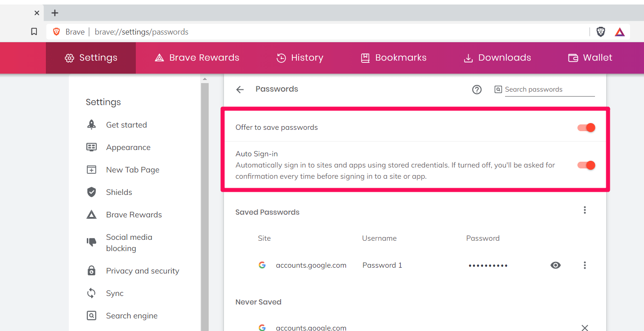Click Google favicon in Saved Passwords row
This screenshot has width=644, height=331.
[x=262, y=265]
